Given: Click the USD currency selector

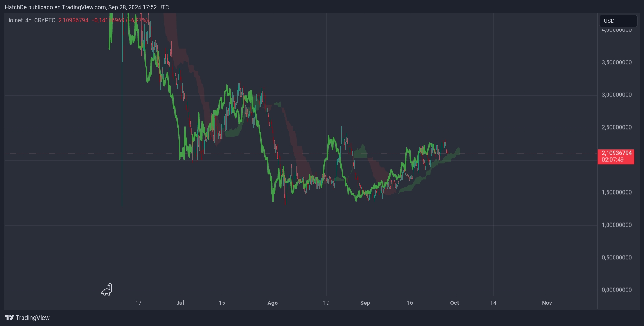Looking at the screenshot, I should coord(618,21).
